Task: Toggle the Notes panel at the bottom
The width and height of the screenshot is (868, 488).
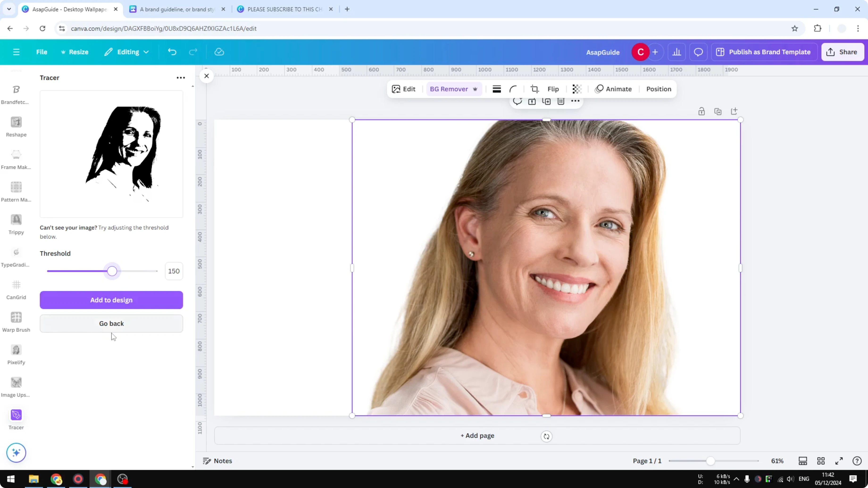Action: [217, 461]
